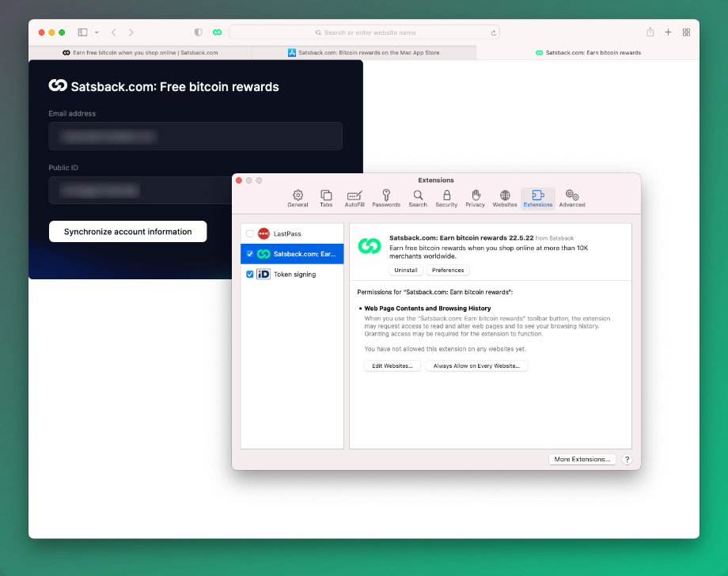This screenshot has width=728, height=576.
Task: Open the Advanced preferences pane
Action: click(572, 199)
